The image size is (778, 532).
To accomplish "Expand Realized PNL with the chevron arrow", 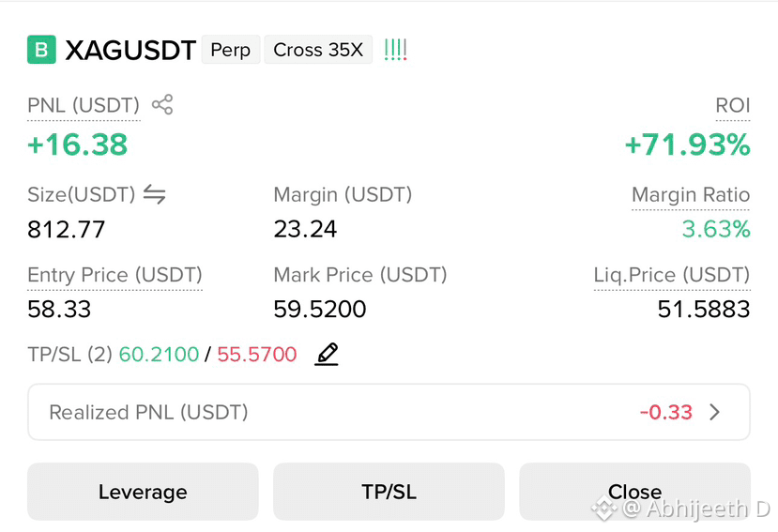I will (x=714, y=412).
